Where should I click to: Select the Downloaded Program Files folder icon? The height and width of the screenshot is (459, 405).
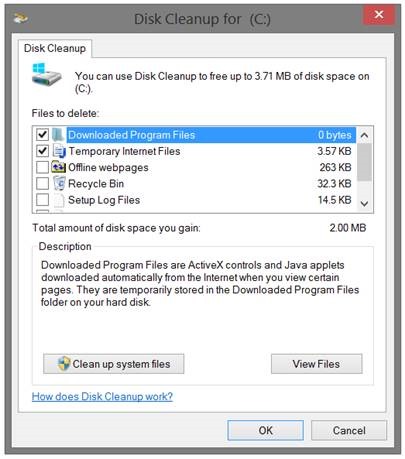(x=58, y=135)
